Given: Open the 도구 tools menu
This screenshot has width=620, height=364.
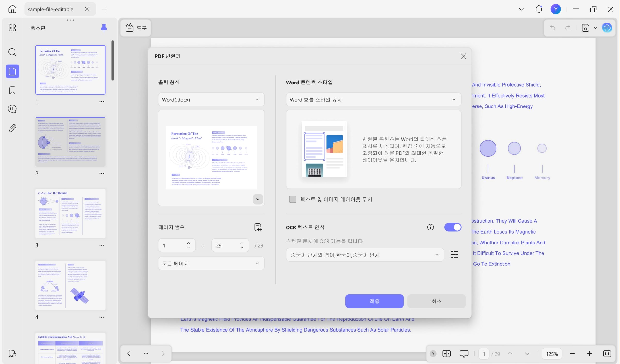Looking at the screenshot, I should pos(136,28).
